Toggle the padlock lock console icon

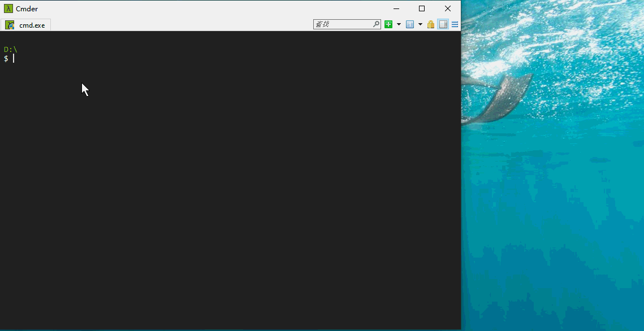(431, 24)
